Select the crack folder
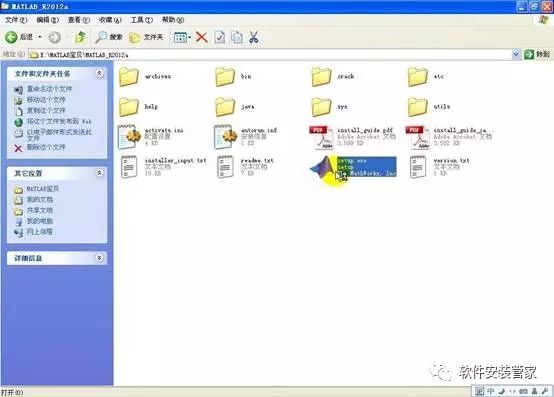The height and width of the screenshot is (397, 554). click(333, 77)
